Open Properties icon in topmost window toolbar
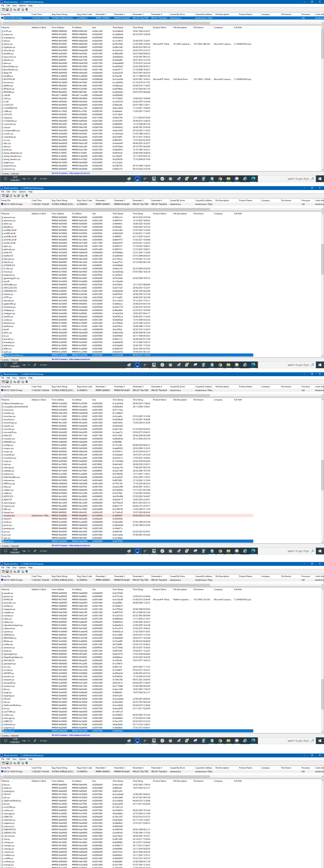 click(x=19, y=9)
